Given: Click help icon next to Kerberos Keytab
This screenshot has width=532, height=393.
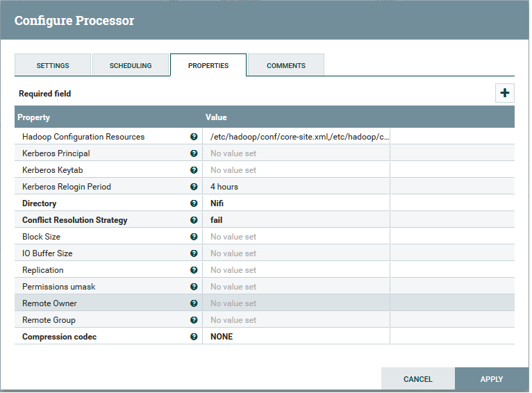Looking at the screenshot, I should point(194,170).
